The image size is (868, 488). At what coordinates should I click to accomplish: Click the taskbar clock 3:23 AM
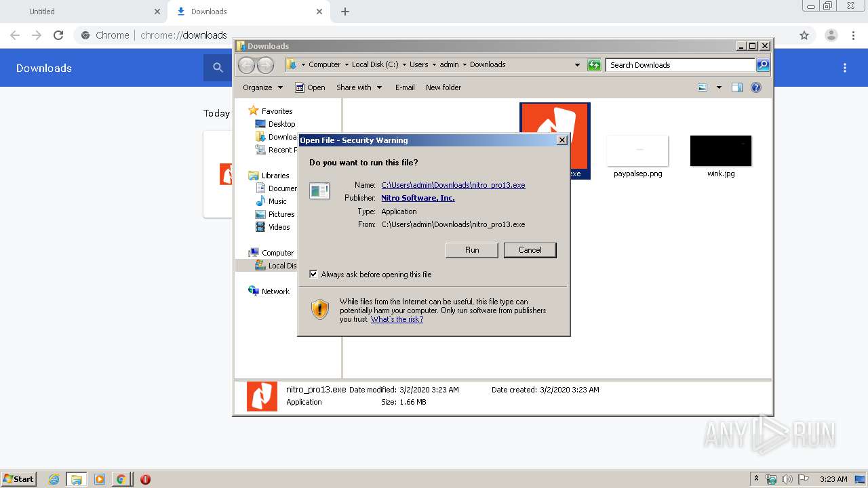pyautogui.click(x=833, y=479)
